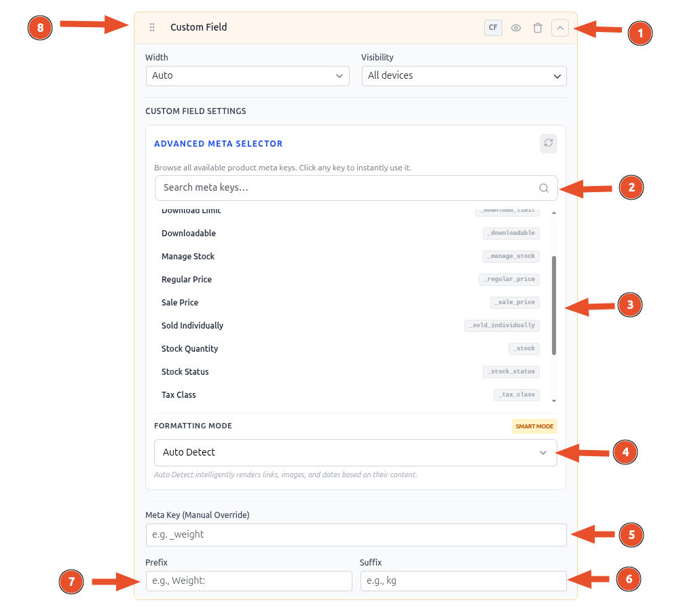Click the _tax_class key badge
This screenshot has height=611, width=700.
pos(517,395)
